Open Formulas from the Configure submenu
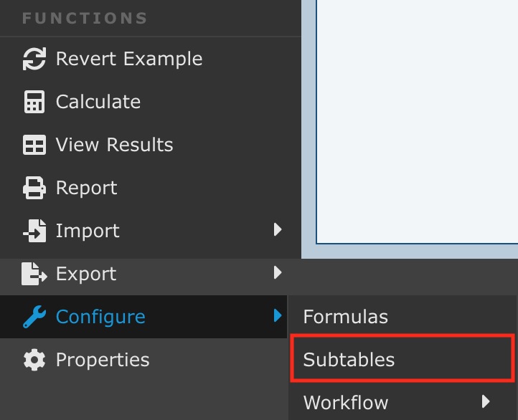The image size is (518, 420). [x=346, y=317]
